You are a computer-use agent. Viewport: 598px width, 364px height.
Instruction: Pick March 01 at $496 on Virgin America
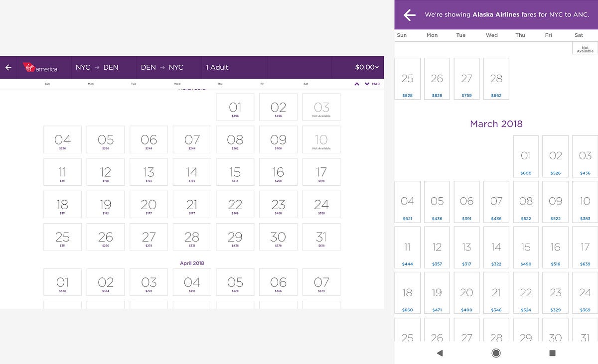[235, 107]
